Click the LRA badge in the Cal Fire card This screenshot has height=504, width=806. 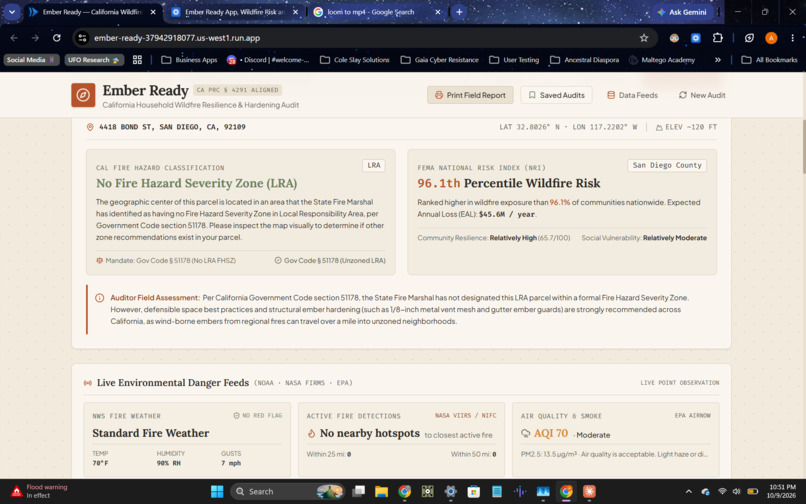374,166
